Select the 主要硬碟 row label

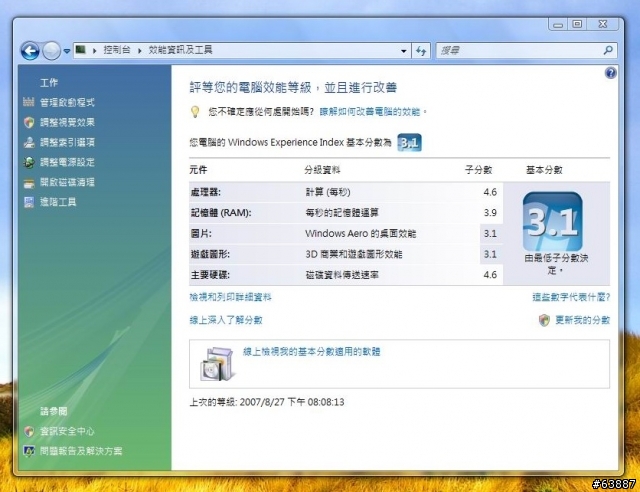(x=210, y=275)
